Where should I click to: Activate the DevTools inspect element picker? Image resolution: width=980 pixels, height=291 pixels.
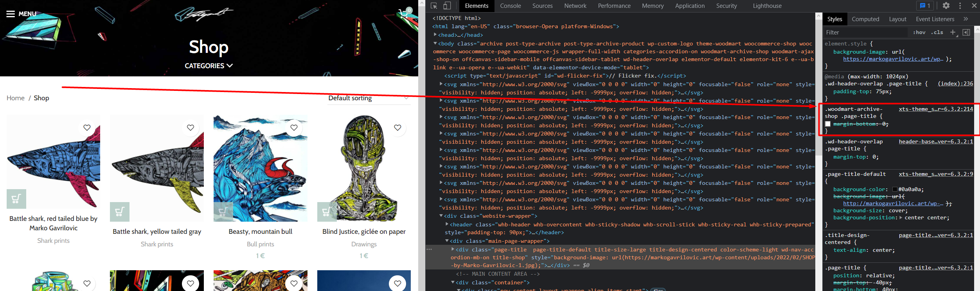(x=434, y=6)
